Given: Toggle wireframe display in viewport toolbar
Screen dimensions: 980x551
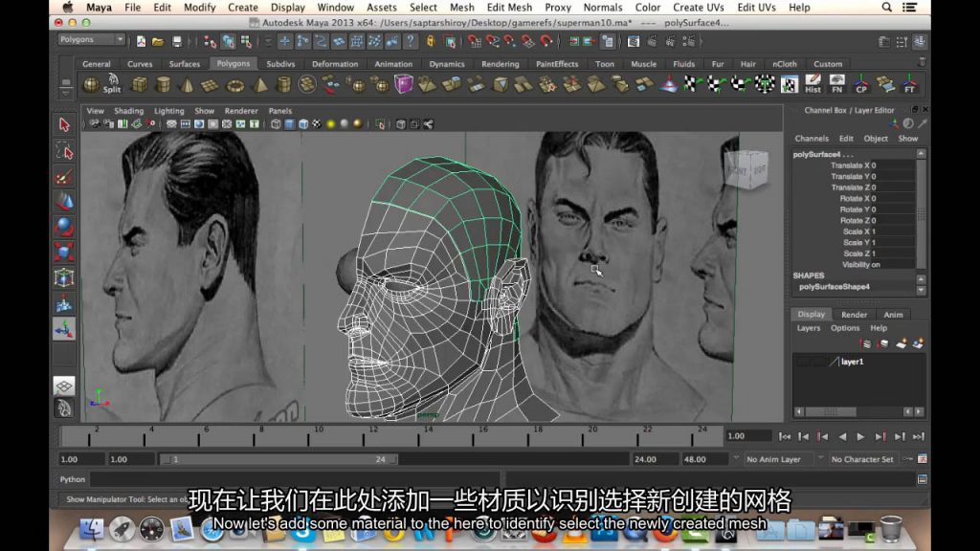Looking at the screenshot, I should point(276,124).
